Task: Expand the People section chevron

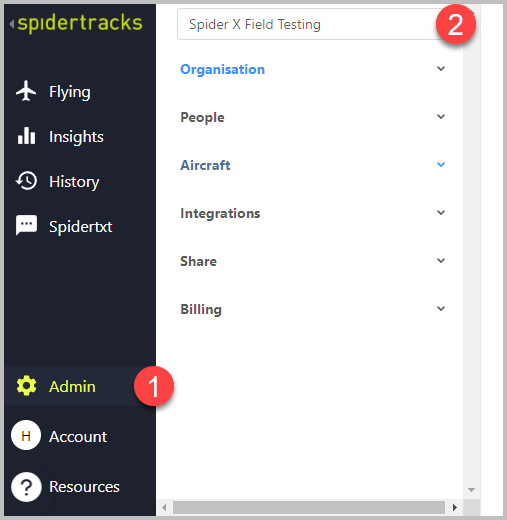Action: click(x=441, y=117)
